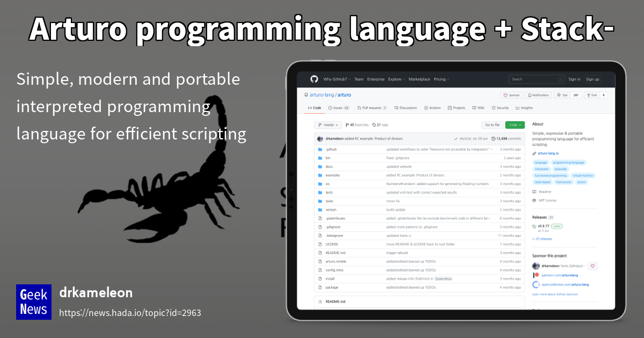Image resolution: width=644 pixels, height=338 pixels.
Task: View the 21 tags link
Action: click(x=380, y=125)
